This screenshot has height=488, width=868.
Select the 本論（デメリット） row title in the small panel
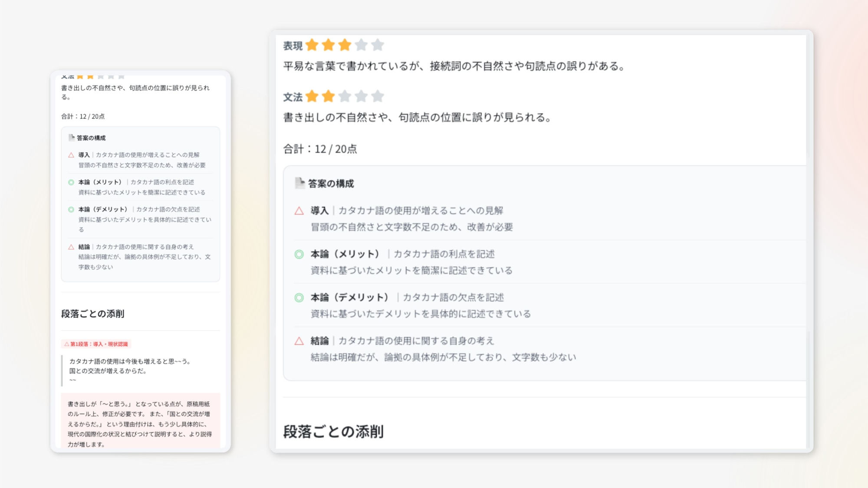(103, 209)
